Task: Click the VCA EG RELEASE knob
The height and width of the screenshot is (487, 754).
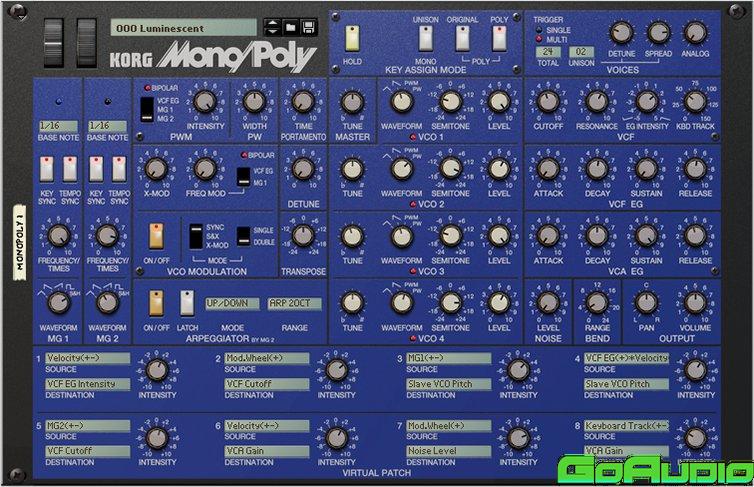Action: [x=695, y=236]
